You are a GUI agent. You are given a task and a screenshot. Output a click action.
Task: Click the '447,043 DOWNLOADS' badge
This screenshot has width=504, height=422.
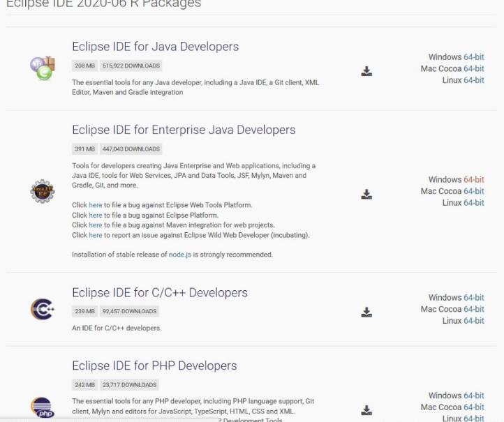coord(131,149)
